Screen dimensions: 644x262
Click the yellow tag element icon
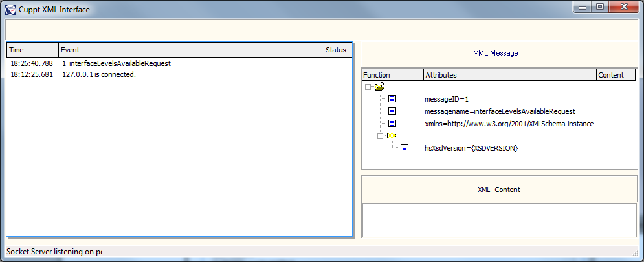392,136
